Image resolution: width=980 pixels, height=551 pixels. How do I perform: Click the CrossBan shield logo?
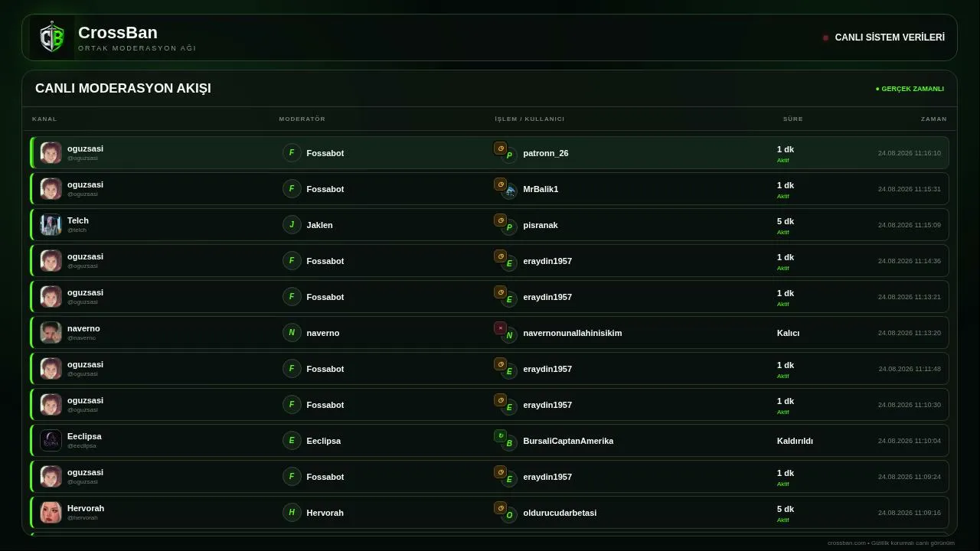tap(52, 37)
